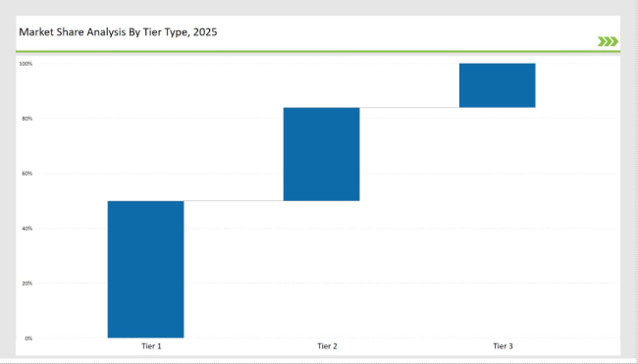Click the Tier 2 axis label

tap(327, 346)
